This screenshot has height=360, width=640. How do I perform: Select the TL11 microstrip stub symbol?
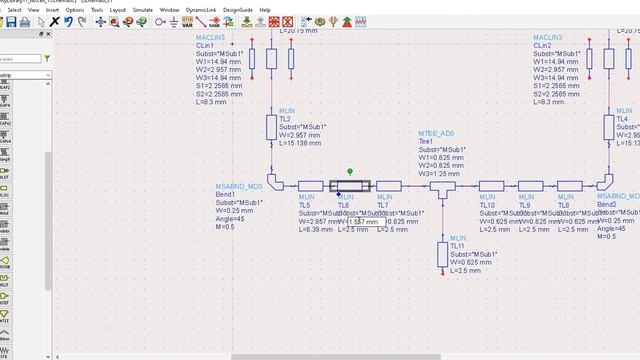coord(442,255)
